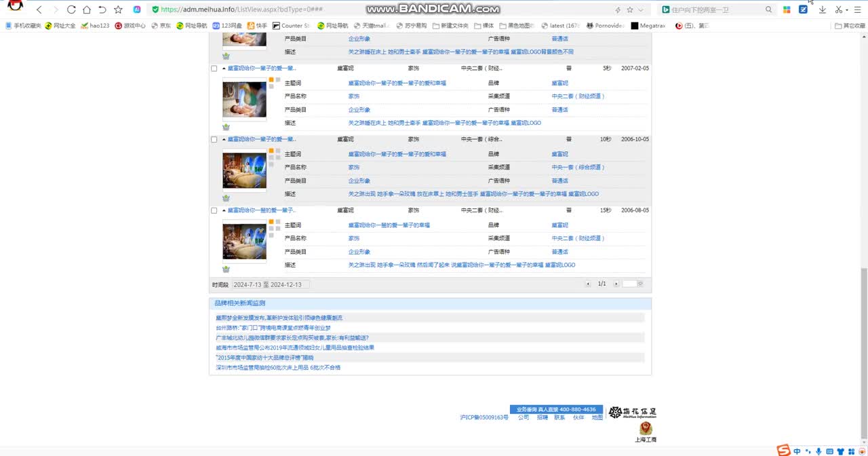Click the crown icon under the 2006-08-05 thumbnail

pyautogui.click(x=226, y=269)
